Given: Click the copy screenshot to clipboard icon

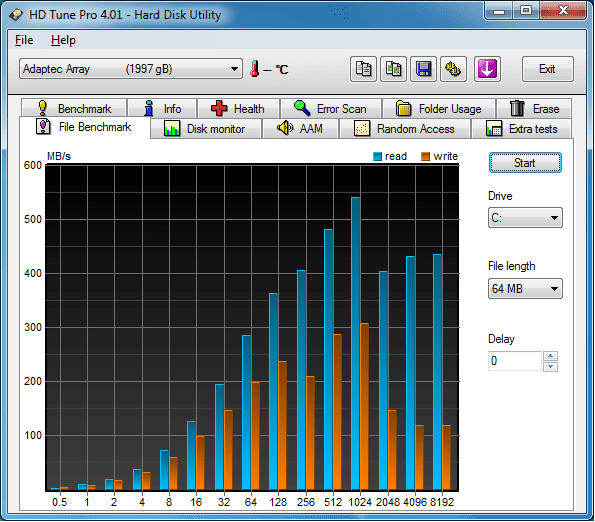Looking at the screenshot, I should point(393,69).
